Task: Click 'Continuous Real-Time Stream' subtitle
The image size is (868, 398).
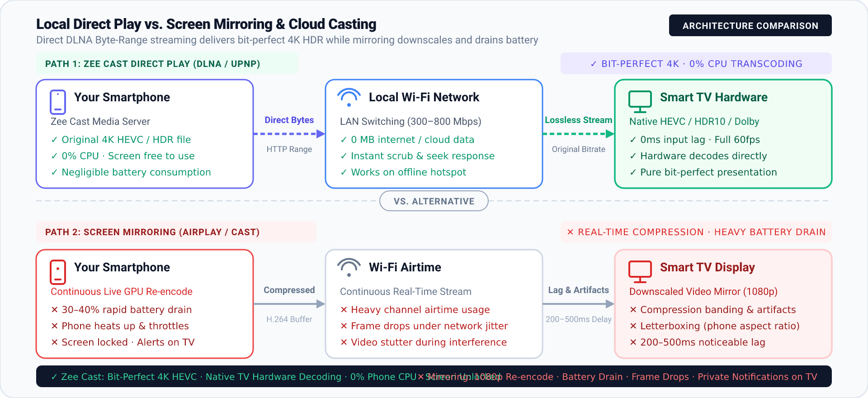Action: (406, 292)
